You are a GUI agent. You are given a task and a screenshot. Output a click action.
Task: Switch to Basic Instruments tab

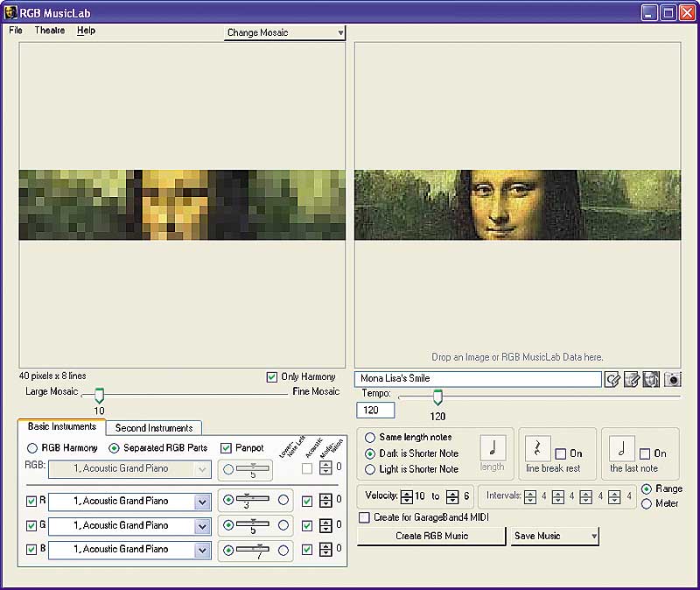(62, 426)
